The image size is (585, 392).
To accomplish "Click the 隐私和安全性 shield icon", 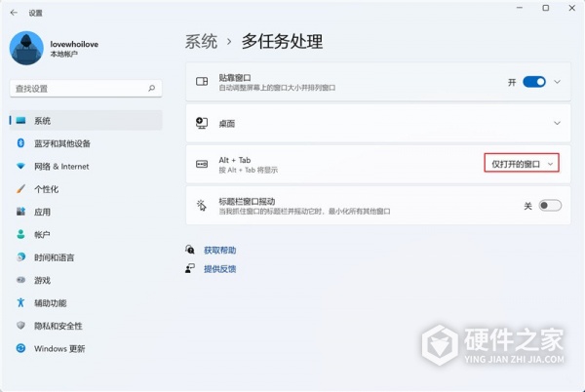I will pos(20,326).
